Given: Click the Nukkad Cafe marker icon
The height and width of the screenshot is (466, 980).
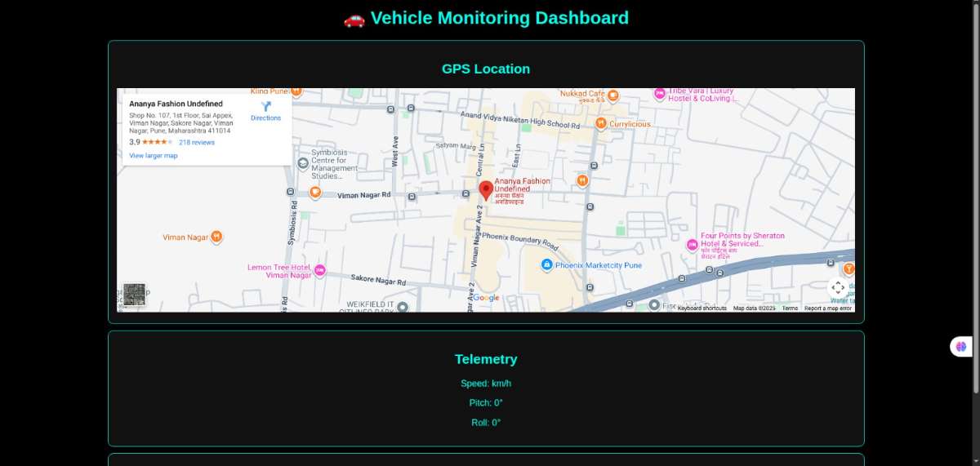Looking at the screenshot, I should 613,95.
